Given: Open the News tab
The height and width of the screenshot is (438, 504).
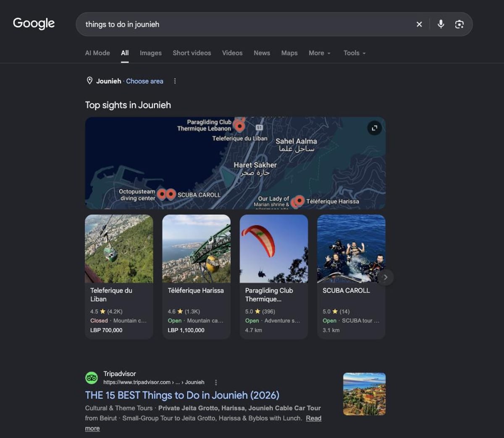Looking at the screenshot, I should [x=262, y=53].
